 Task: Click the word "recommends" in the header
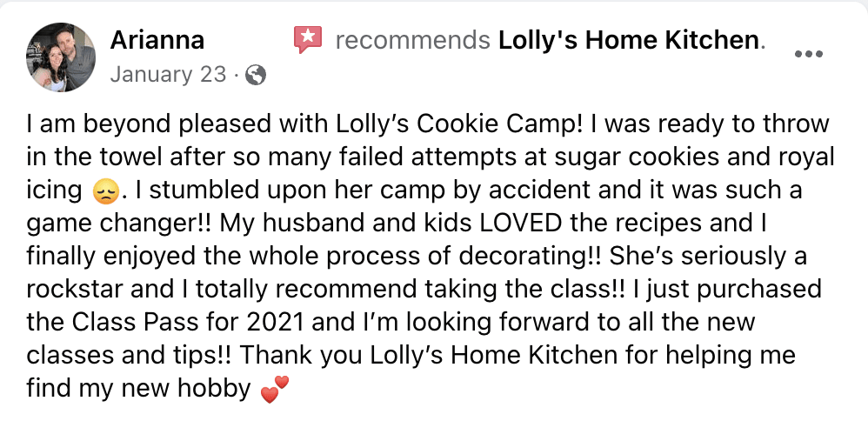coord(412,40)
